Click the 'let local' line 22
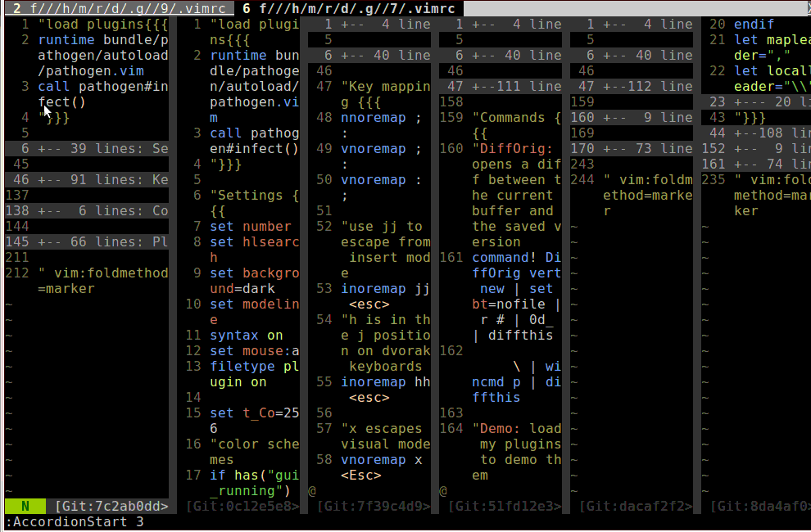This screenshot has width=811, height=532. point(772,71)
